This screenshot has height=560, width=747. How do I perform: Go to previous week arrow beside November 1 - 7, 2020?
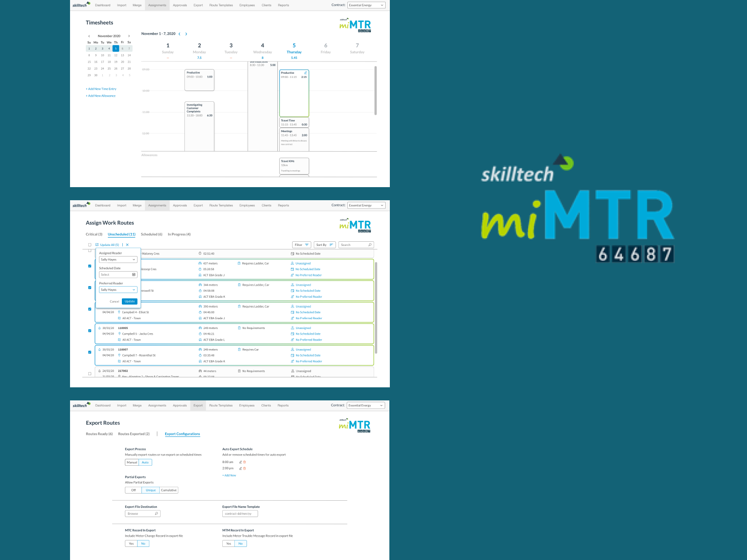tap(179, 34)
